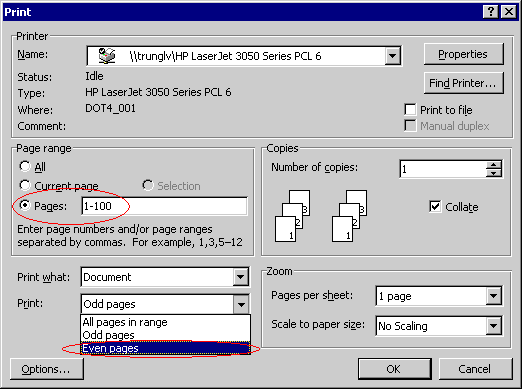Choose Even pages in the list
This screenshot has width=522, height=389.
click(x=165, y=348)
